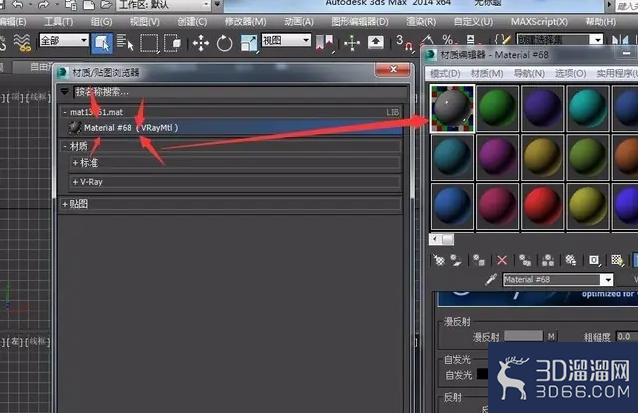This screenshot has height=413, width=638.
Task: Select the red sample sphere slot
Action: coord(542,206)
